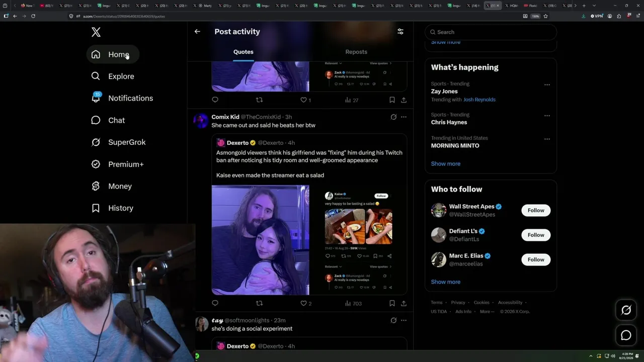This screenshot has width=644, height=362.
Task: Show hidden icons in the system tray
Action: (591, 356)
